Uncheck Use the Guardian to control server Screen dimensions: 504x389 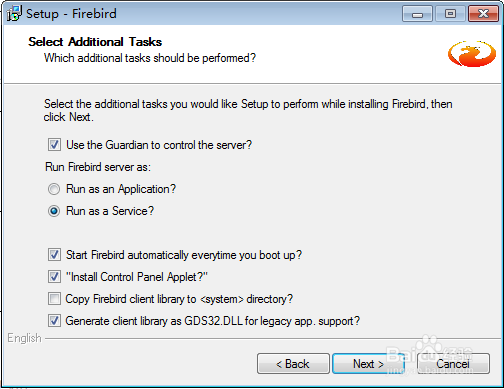point(54,145)
